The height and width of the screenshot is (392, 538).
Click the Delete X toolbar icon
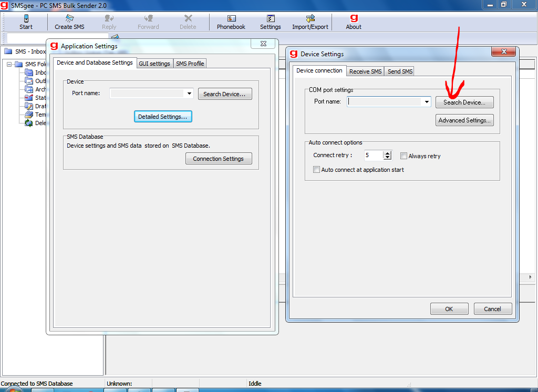point(188,18)
